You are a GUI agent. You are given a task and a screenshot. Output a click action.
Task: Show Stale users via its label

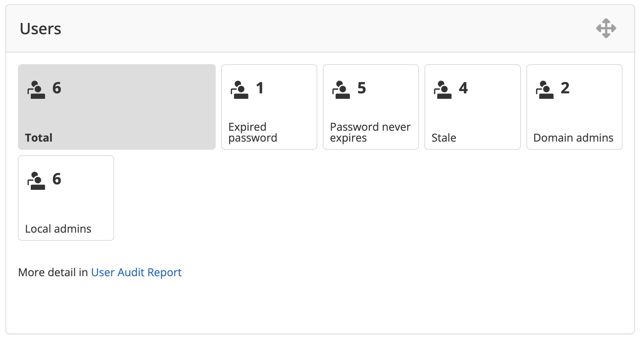click(444, 138)
